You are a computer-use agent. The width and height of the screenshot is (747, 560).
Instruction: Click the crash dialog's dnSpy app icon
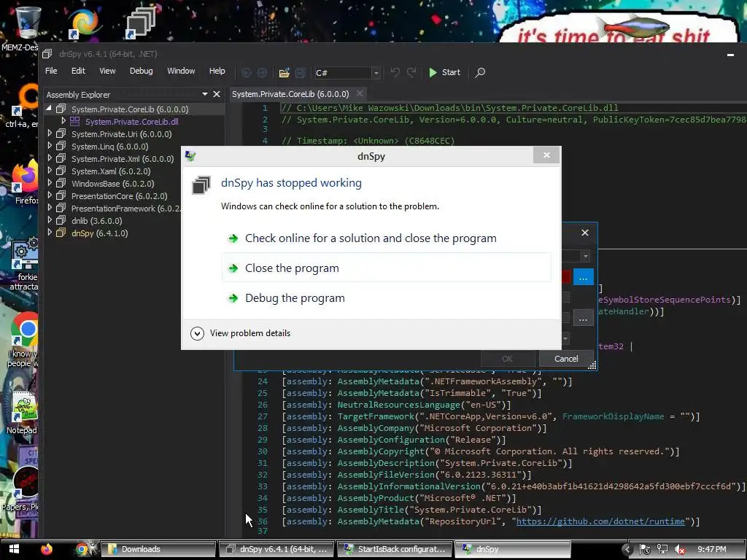coord(201,184)
